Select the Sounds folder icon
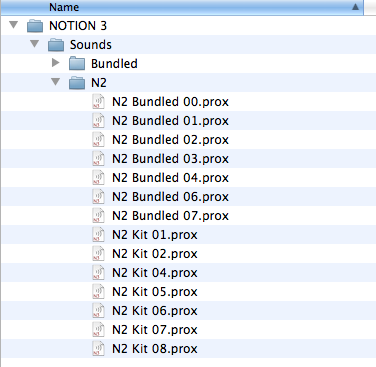The image size is (376, 367). (x=56, y=45)
